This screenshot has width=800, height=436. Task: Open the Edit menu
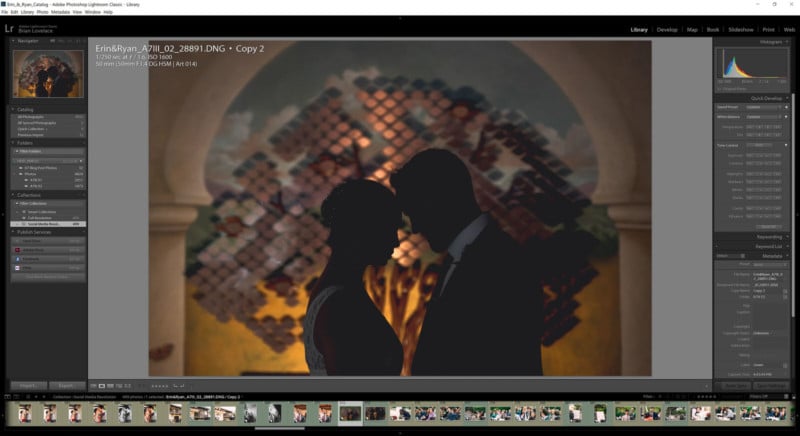coord(14,12)
